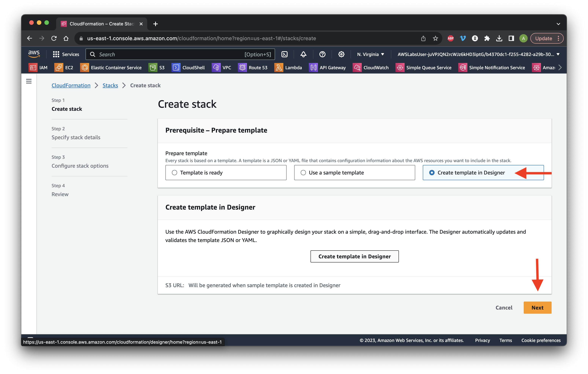
Task: Open the notifications bell
Action: [303, 54]
